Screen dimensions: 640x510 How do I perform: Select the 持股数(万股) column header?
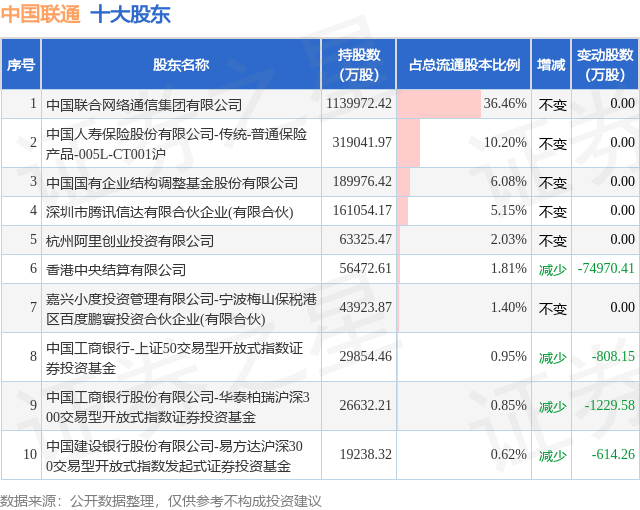coord(359,64)
